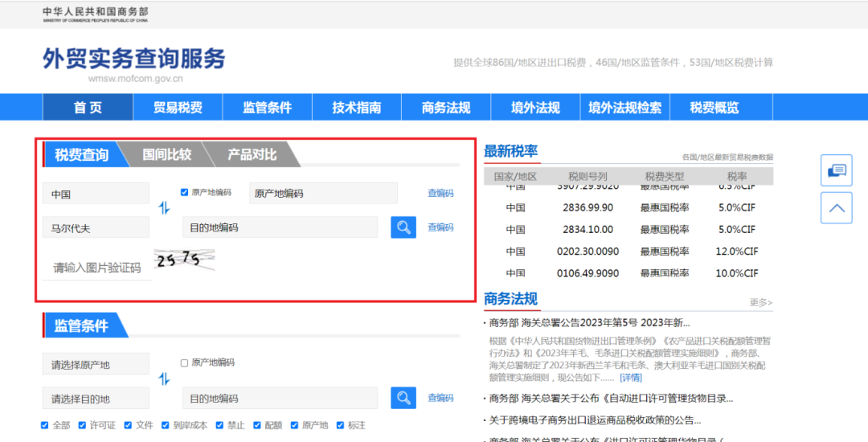Click tariff code 0106.49.9090 in rate table
This screenshot has height=442, width=868.
click(x=588, y=273)
